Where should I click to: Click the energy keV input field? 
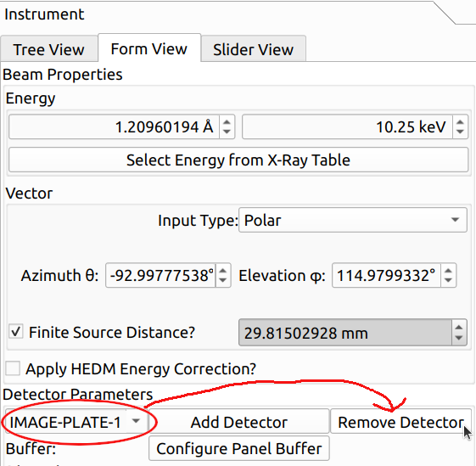pyautogui.click(x=347, y=126)
